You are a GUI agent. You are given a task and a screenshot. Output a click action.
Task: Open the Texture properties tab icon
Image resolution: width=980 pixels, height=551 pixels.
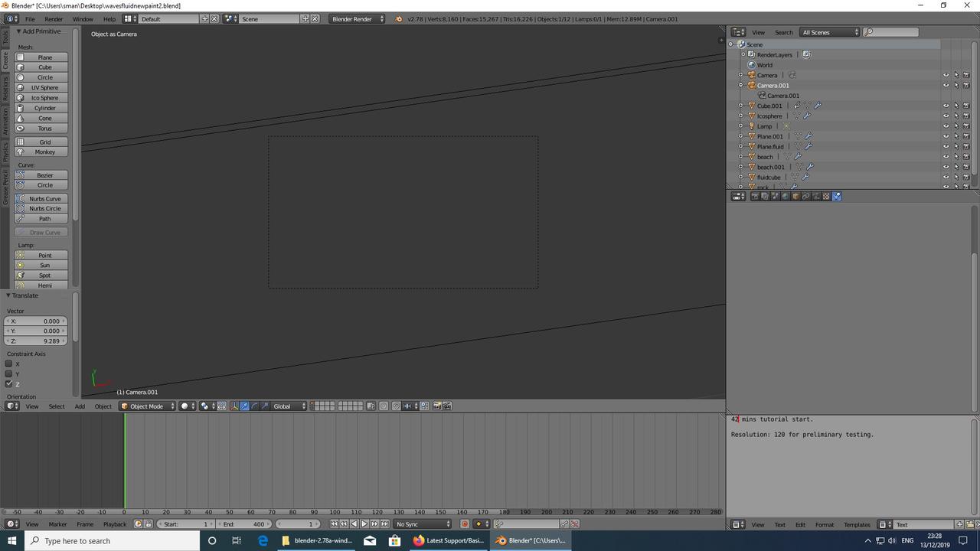tap(826, 197)
